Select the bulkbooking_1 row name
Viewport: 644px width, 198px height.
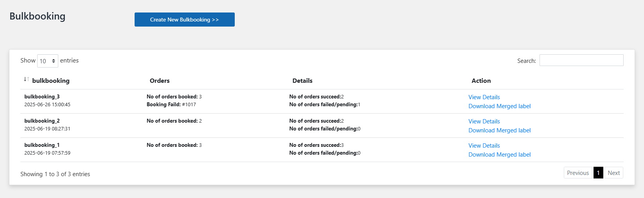42,145
